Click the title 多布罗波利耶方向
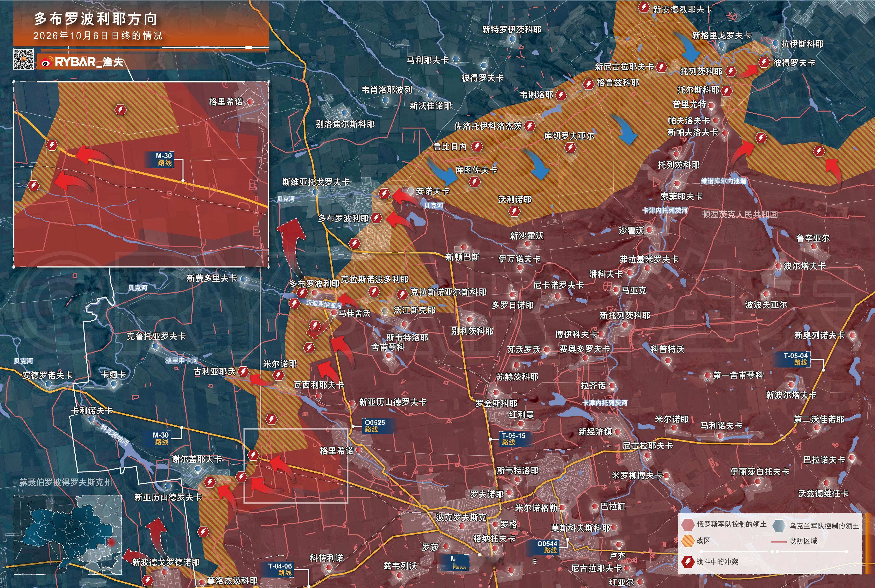 pyautogui.click(x=96, y=18)
